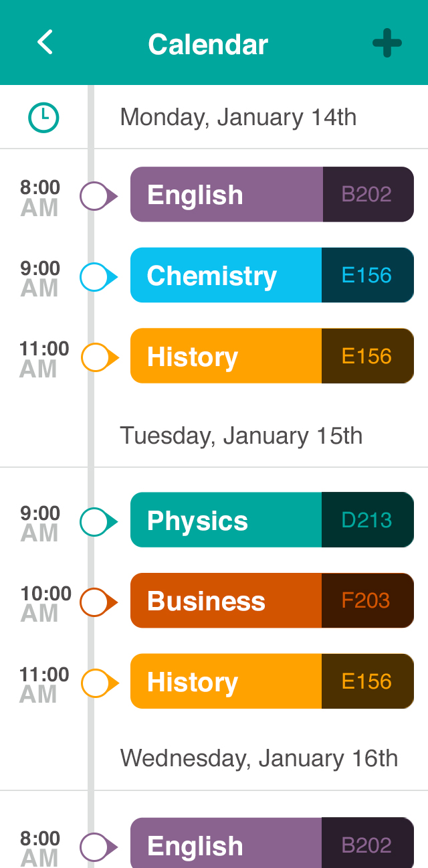428x868 pixels.
Task: Open Monday's History class entry
Action: click(x=226, y=356)
